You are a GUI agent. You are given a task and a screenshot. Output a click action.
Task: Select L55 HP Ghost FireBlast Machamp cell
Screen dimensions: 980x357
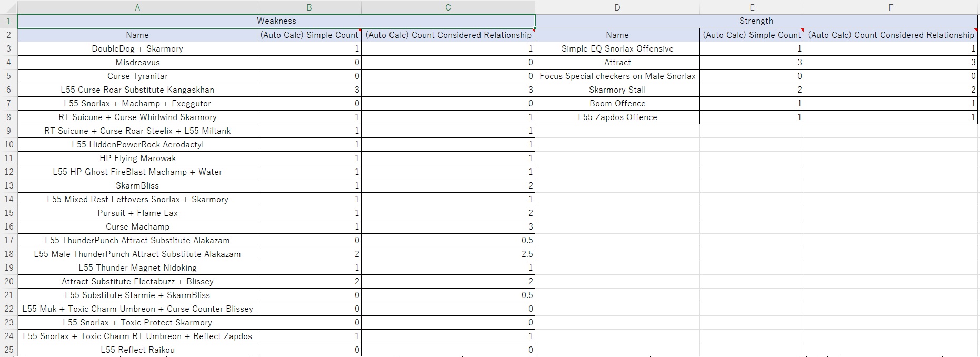(x=137, y=172)
